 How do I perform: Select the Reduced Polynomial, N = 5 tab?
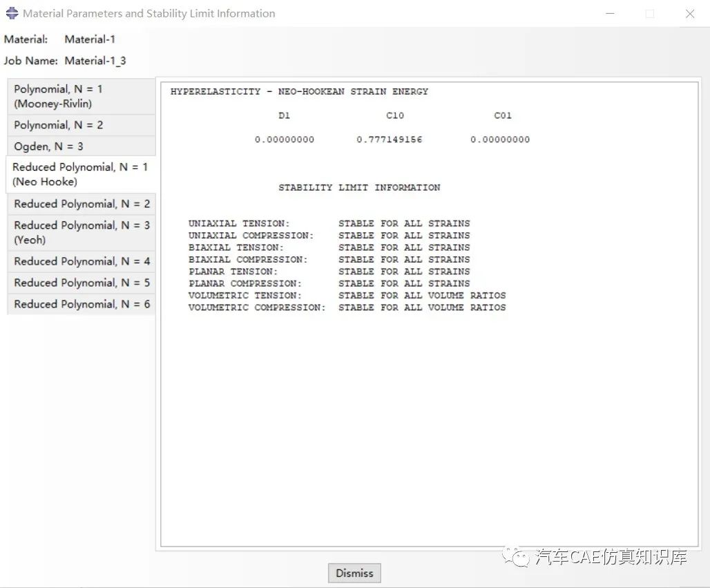pos(81,282)
